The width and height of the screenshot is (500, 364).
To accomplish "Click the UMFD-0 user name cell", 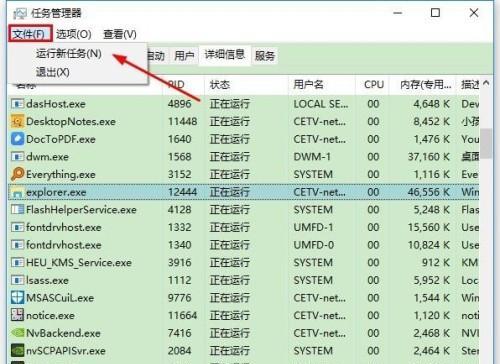I will tap(313, 245).
